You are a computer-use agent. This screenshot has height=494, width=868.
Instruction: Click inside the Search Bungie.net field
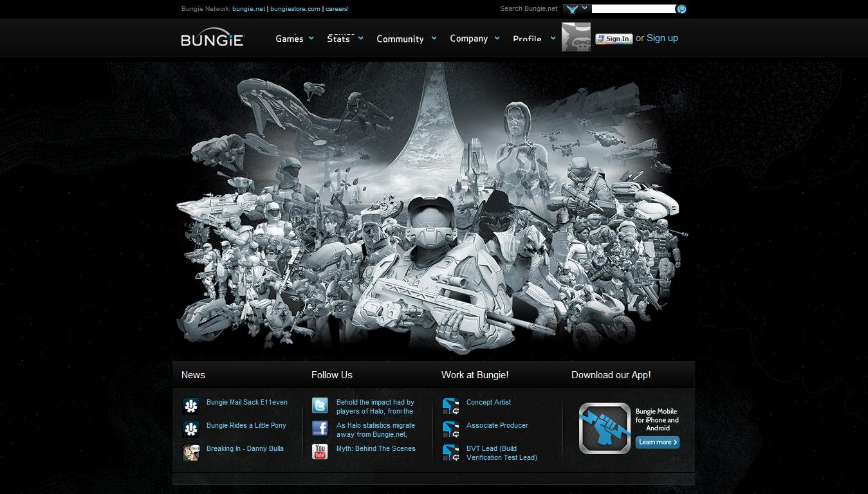coord(633,9)
